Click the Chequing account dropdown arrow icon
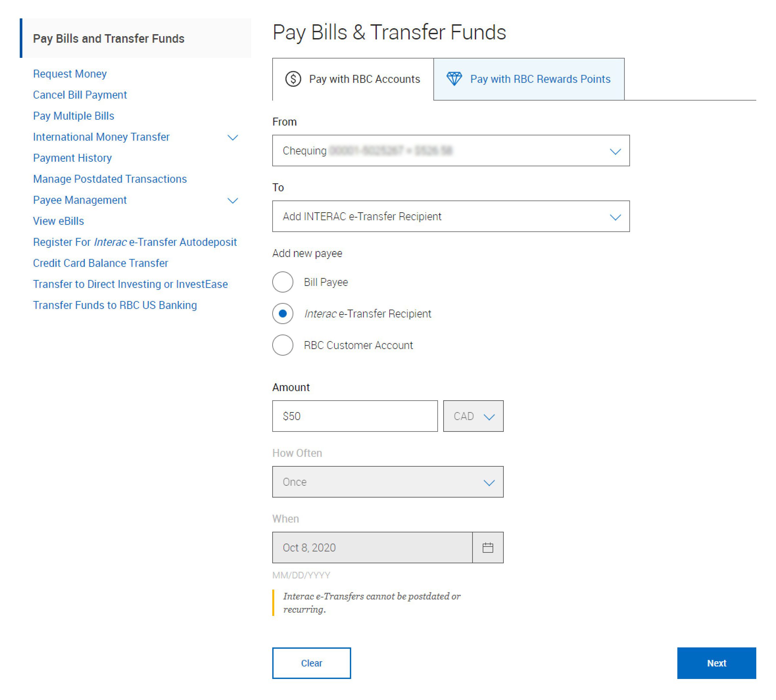Image resolution: width=776 pixels, height=700 pixels. point(615,151)
